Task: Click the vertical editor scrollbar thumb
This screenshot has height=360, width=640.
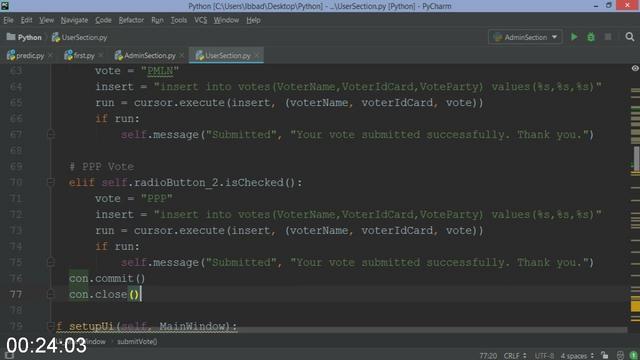Action: [636, 158]
